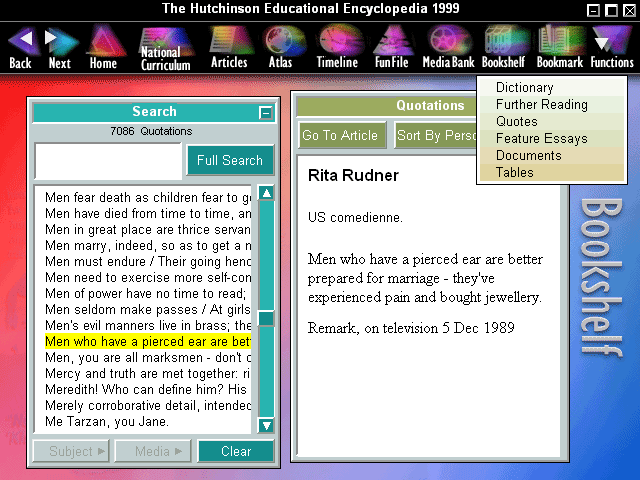Open the Articles section

point(229,47)
